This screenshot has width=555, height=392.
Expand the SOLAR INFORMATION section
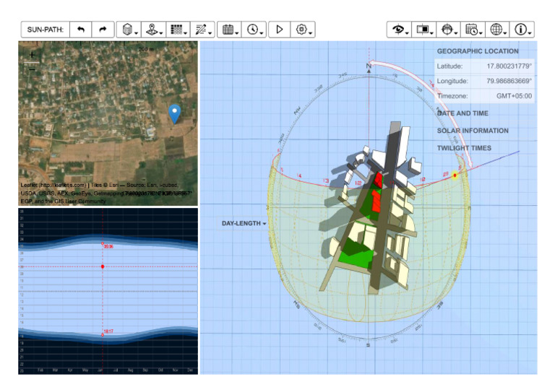click(472, 131)
